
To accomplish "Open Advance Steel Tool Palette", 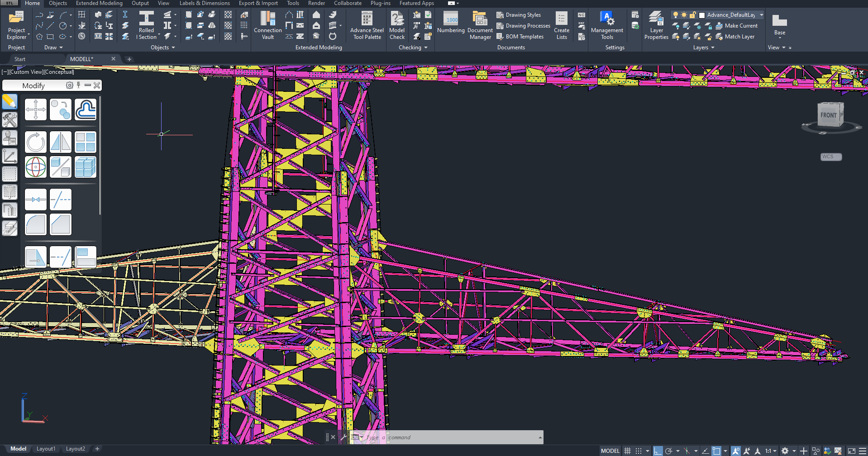I will (367, 25).
